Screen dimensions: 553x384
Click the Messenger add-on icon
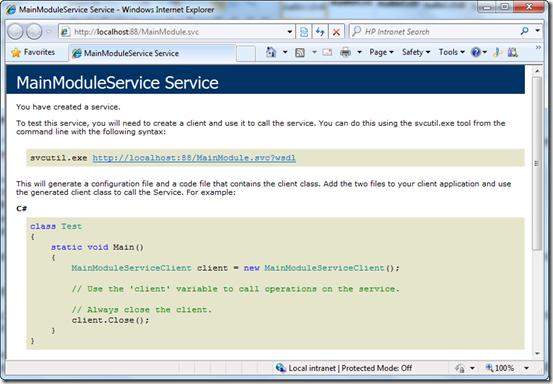(498, 53)
